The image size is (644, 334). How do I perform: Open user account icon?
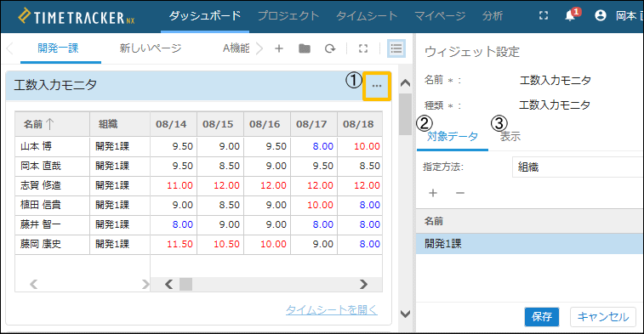(x=600, y=15)
